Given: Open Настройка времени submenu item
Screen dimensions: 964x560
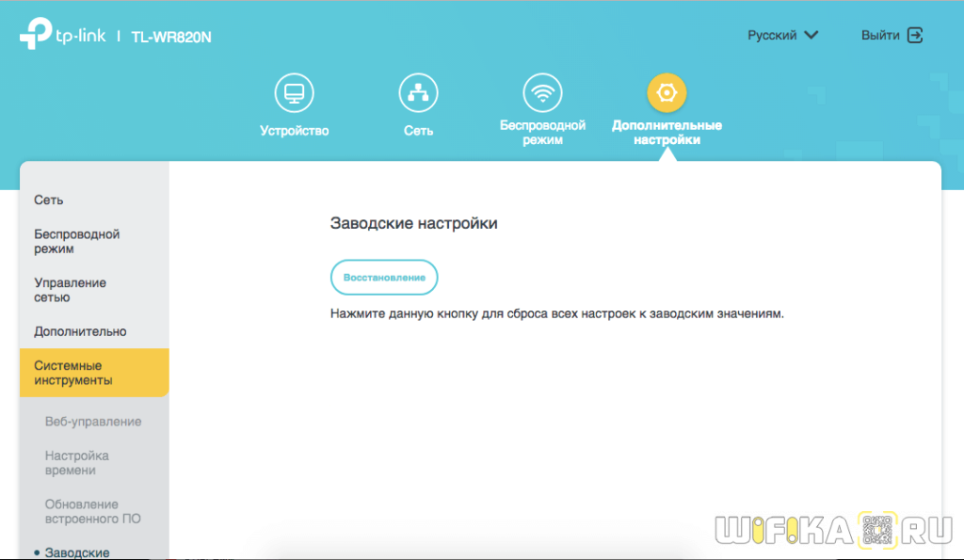Looking at the screenshot, I should coord(77,463).
